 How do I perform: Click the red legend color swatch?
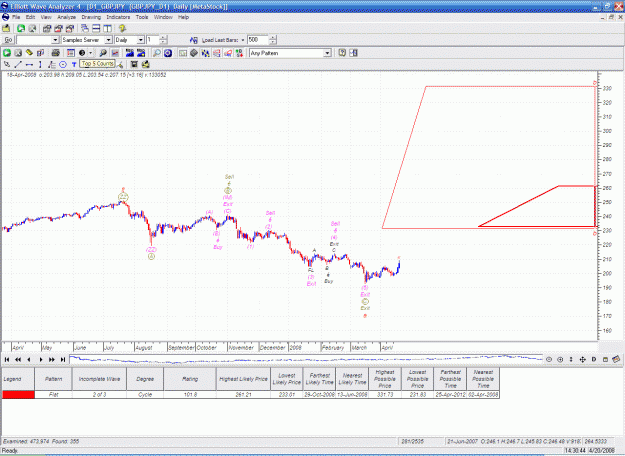tap(18, 395)
